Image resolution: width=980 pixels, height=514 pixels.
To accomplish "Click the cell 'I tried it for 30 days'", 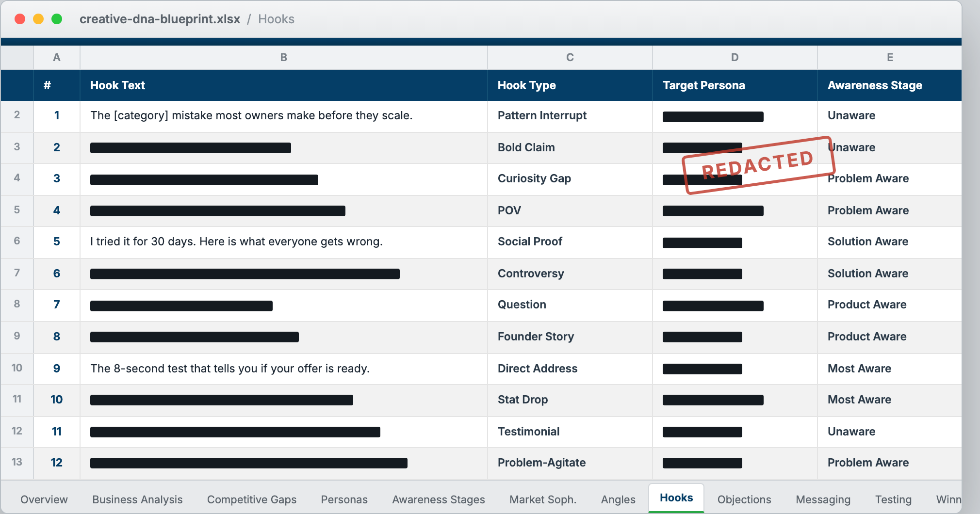I will pyautogui.click(x=284, y=241).
